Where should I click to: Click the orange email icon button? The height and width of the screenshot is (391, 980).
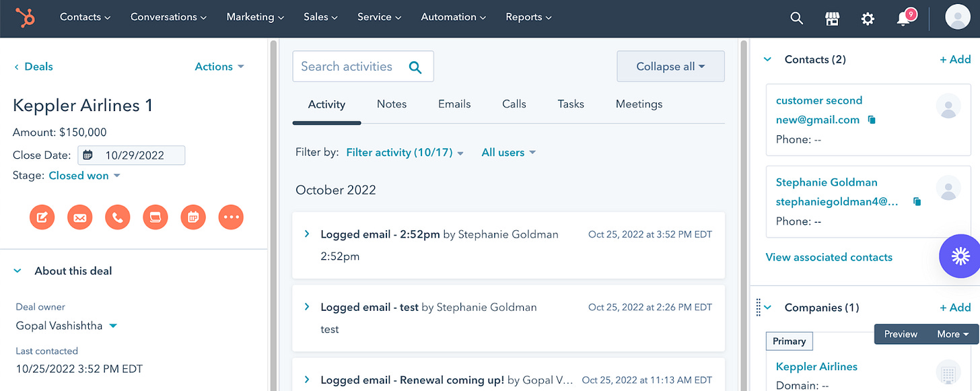coord(79,217)
